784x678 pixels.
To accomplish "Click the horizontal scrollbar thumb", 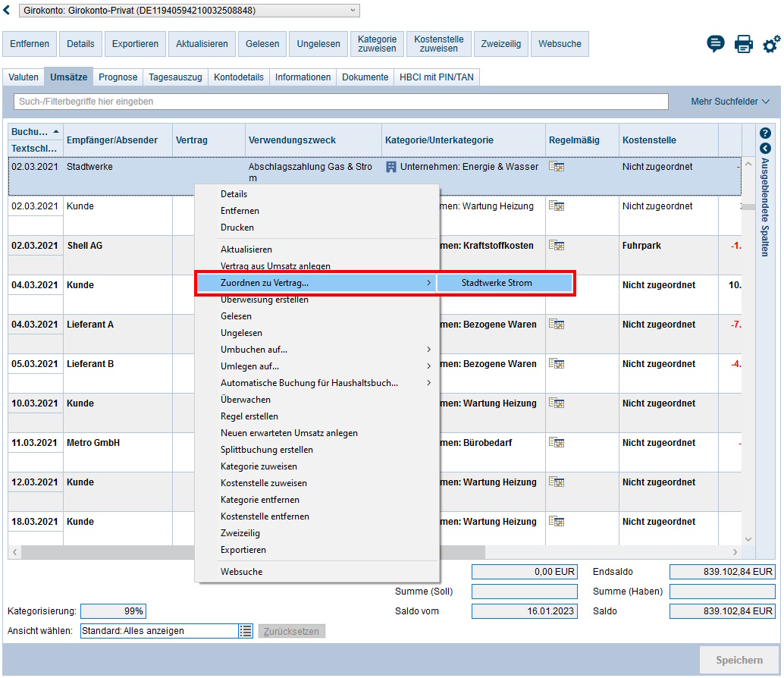I will click(253, 552).
